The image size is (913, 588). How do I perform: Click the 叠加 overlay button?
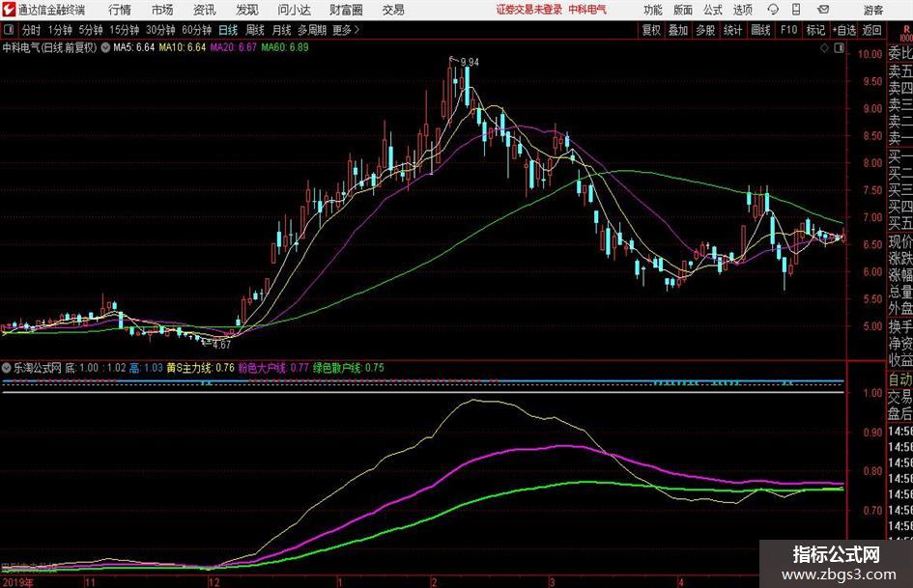click(x=678, y=30)
